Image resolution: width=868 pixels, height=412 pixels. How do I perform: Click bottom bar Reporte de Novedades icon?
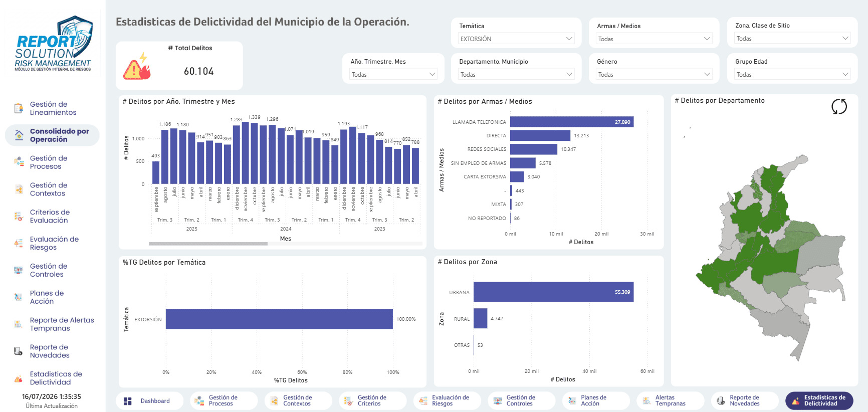721,400
